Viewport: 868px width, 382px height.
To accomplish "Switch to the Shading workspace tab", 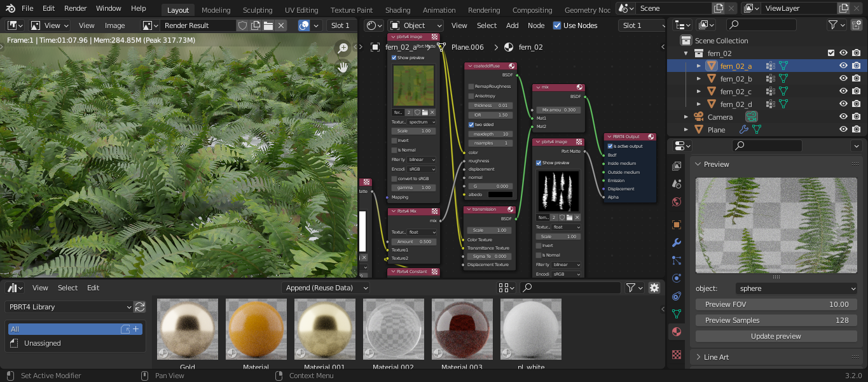I will 397,10.
